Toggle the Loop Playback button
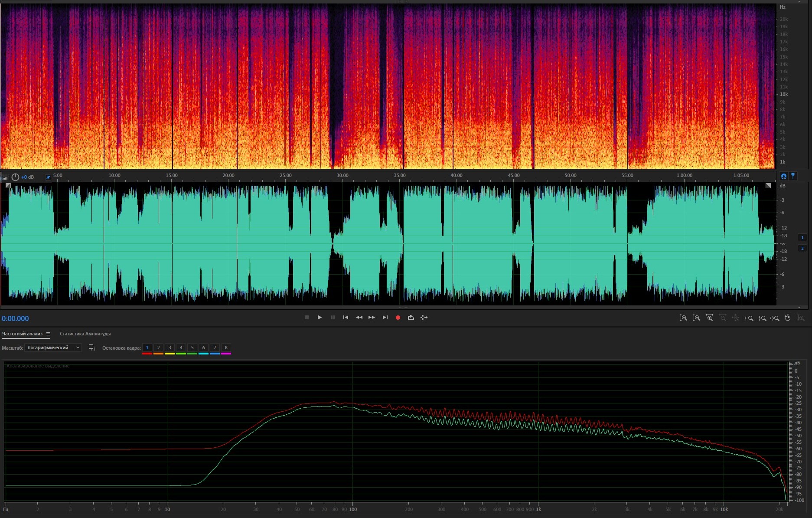 (x=411, y=318)
